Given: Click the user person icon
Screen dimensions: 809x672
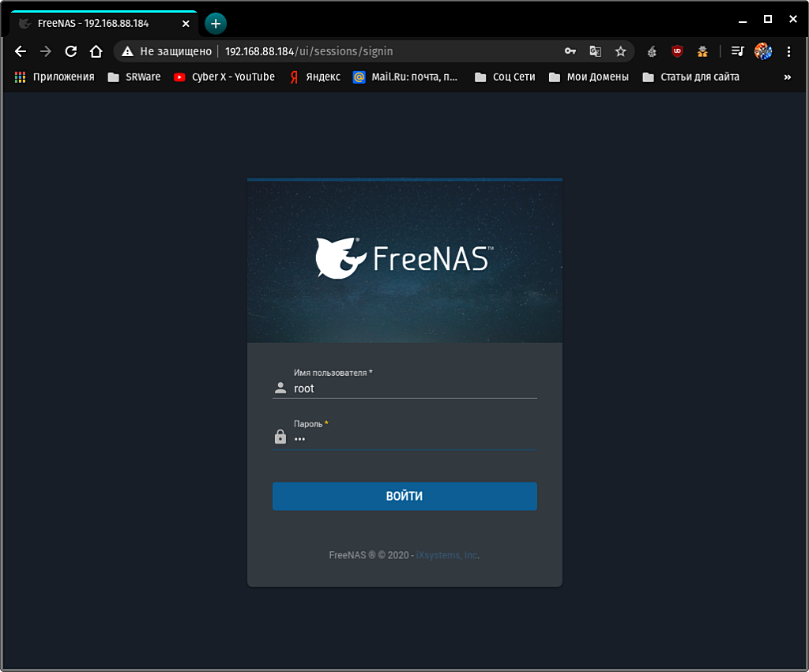Looking at the screenshot, I should [x=280, y=389].
